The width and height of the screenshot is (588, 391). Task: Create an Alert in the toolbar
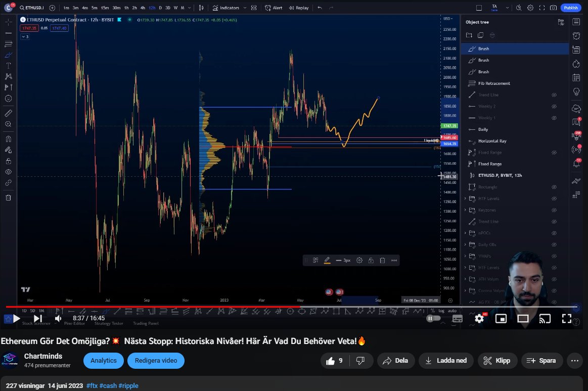[x=274, y=8]
